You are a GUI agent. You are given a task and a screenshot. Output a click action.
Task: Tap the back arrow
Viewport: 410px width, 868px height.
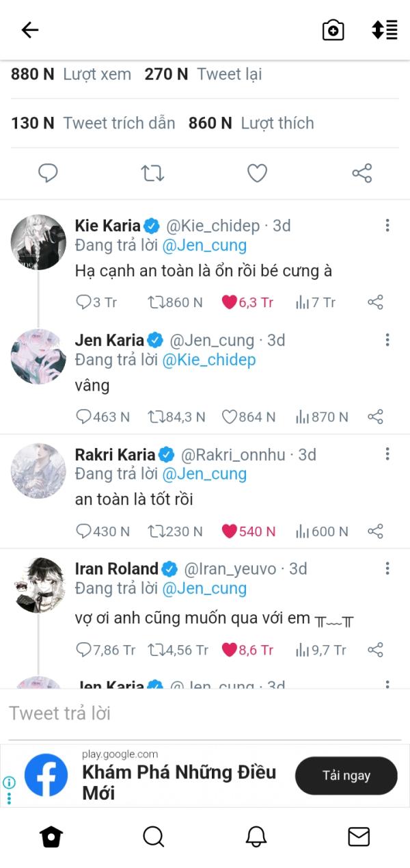tap(30, 30)
